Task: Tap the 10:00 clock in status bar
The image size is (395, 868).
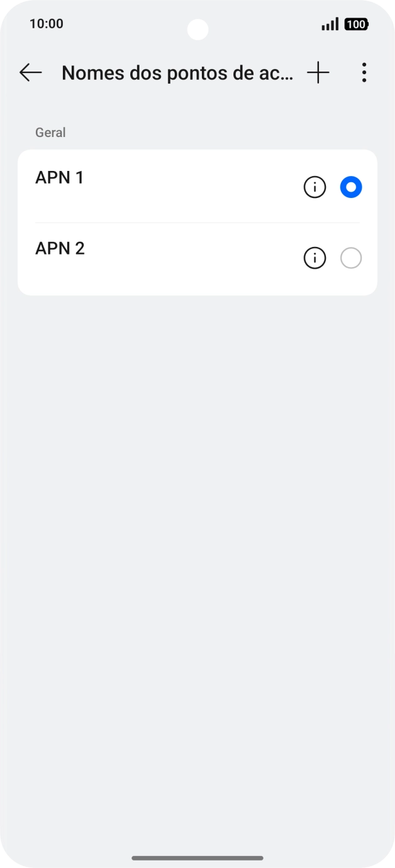Action: tap(47, 24)
